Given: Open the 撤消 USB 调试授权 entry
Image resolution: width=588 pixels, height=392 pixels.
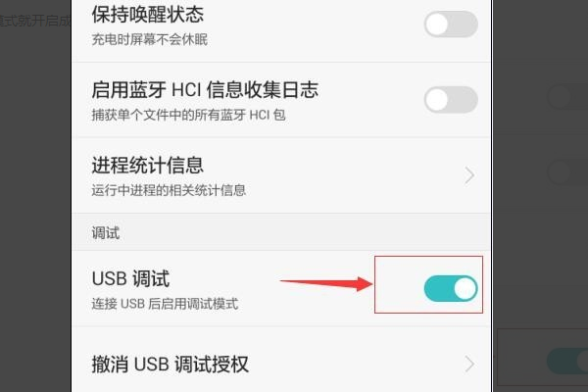Looking at the screenshot, I should click(281, 364).
